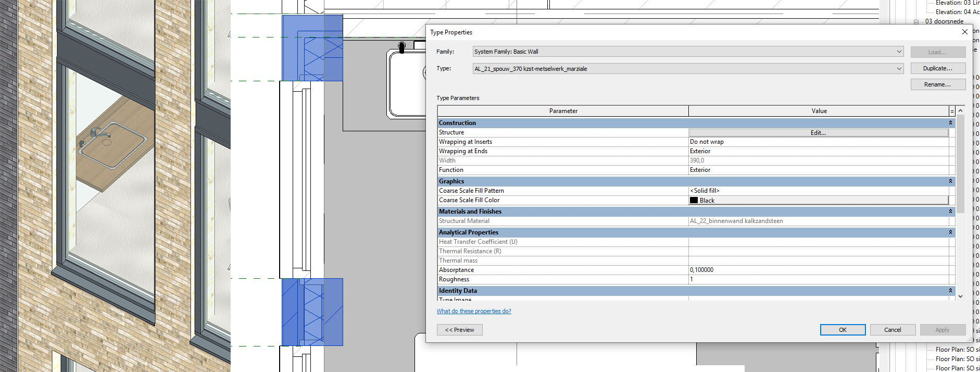The image size is (980, 372).
Task: Click the parameter list scroll-down arrow
Action: 960,296
